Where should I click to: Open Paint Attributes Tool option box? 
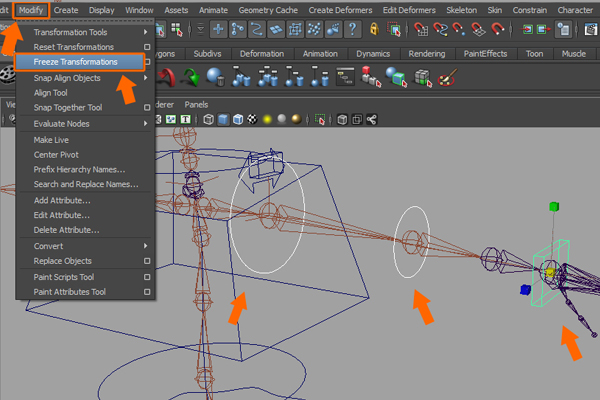click(x=147, y=292)
